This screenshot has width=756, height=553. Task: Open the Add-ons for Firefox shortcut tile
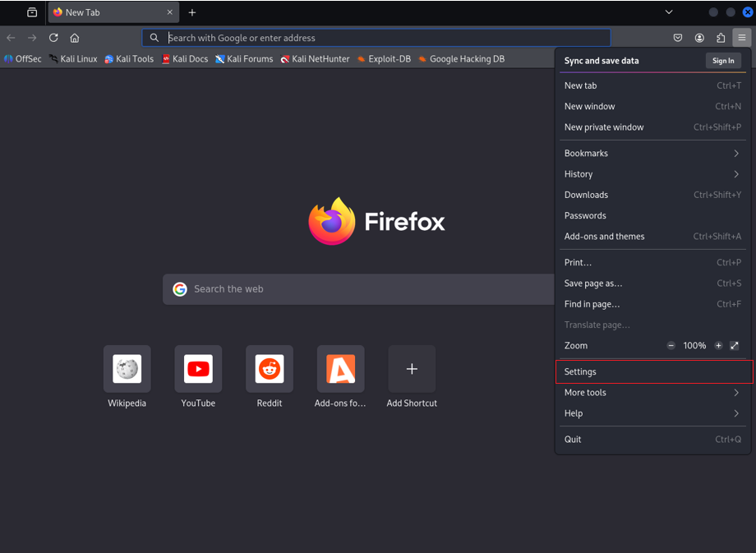(340, 377)
